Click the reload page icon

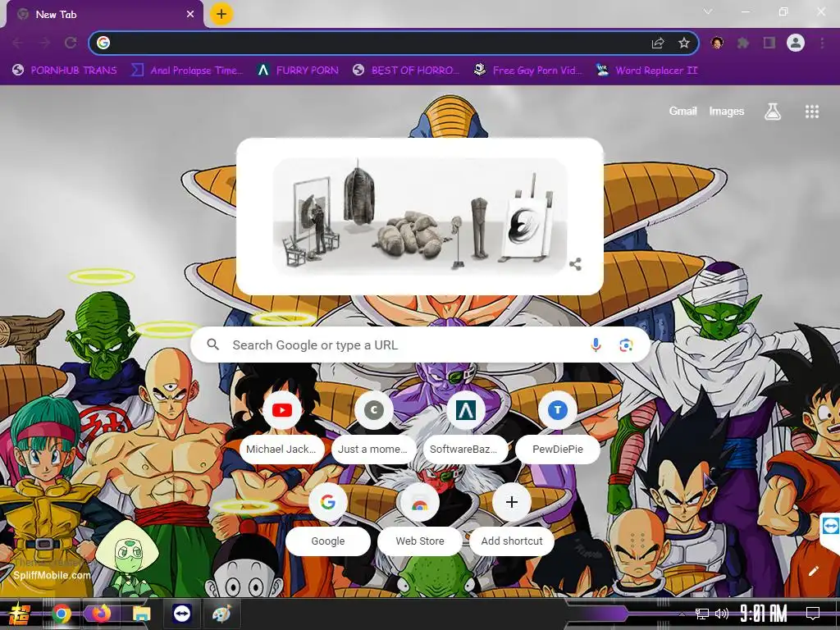click(x=71, y=43)
